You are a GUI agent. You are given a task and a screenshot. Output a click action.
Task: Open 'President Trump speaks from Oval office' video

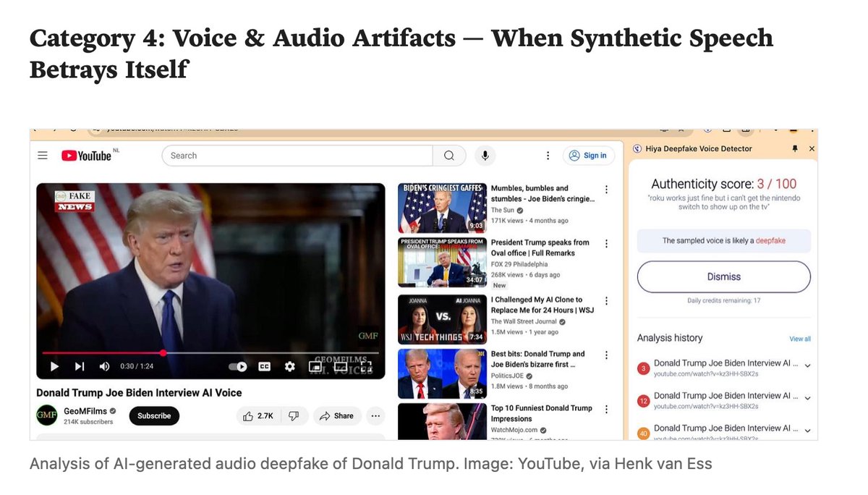pos(540,247)
